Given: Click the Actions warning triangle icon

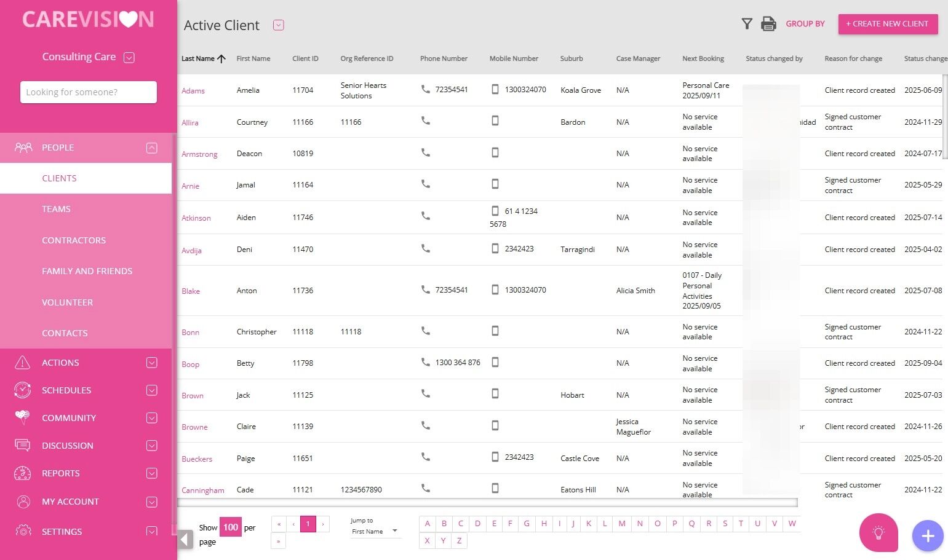Looking at the screenshot, I should 22,363.
